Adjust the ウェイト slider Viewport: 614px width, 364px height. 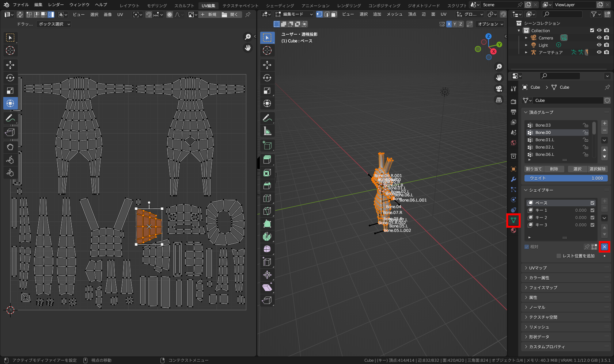[x=566, y=178]
